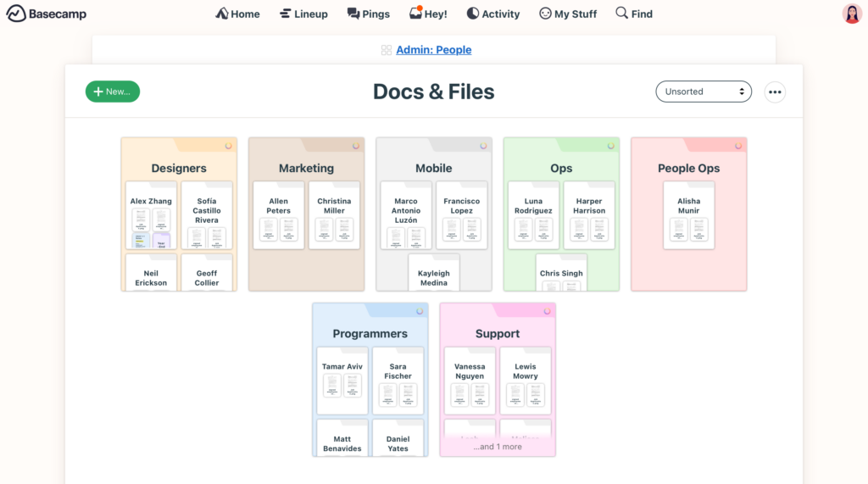Click the color dot on Support folder
Screen dimensions: 868x484
[x=547, y=311]
